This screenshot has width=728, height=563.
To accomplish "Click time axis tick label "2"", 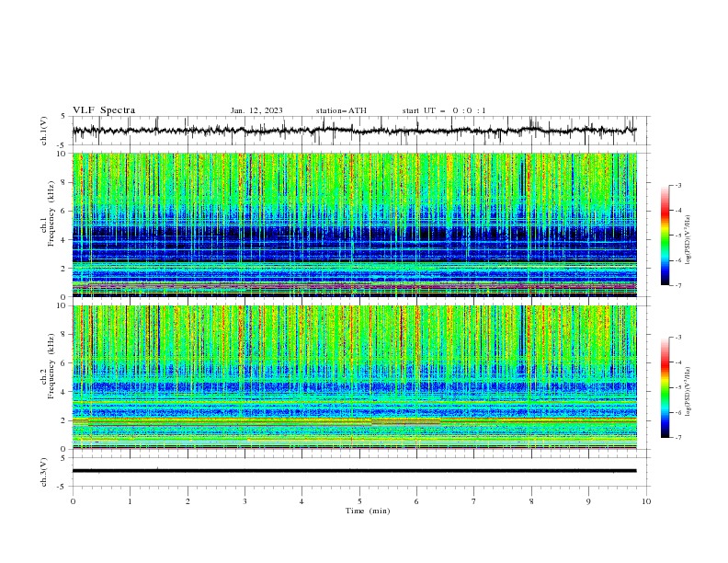I will click(x=188, y=501).
